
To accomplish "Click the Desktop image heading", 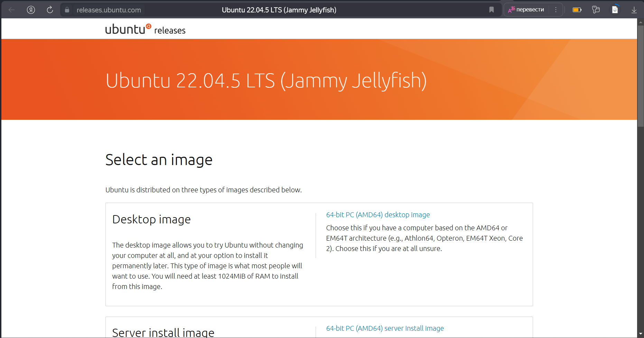I will coord(151,219).
